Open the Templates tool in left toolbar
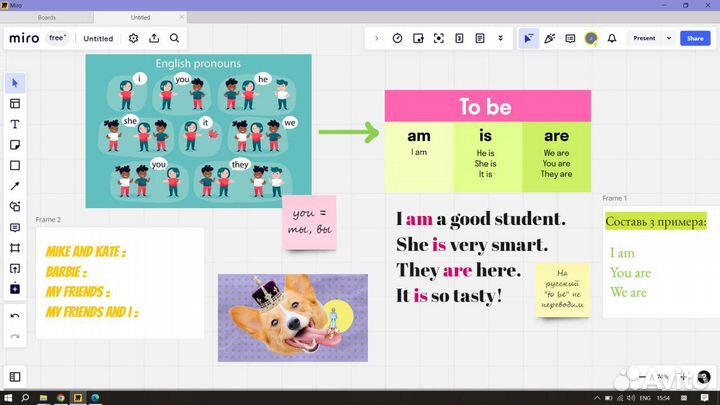Viewport: 720px width, 405px height. tap(15, 103)
